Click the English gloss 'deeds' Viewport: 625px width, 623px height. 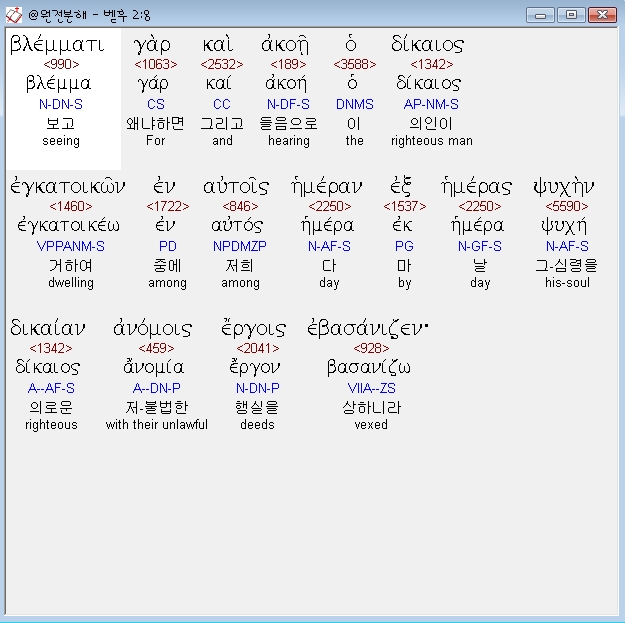point(257,425)
